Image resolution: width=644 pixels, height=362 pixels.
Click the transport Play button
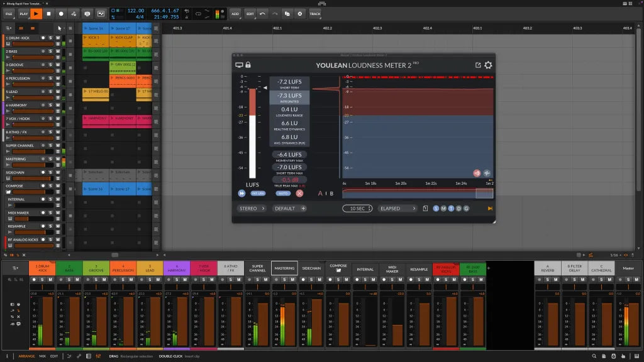(36, 14)
